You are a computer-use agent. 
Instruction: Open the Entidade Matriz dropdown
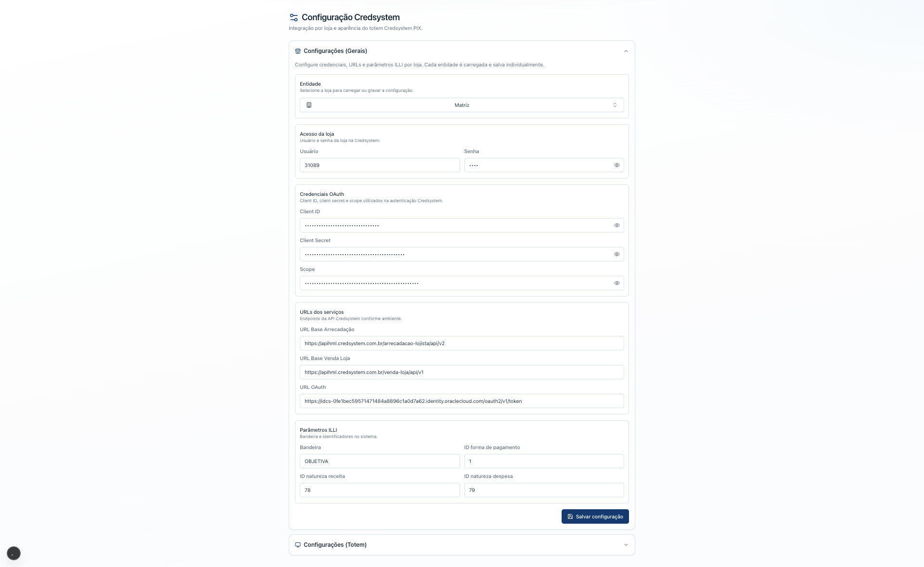pos(462,105)
